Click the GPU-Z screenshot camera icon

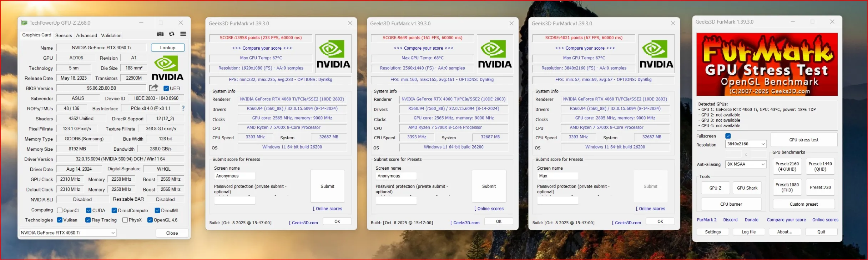pyautogui.click(x=160, y=34)
